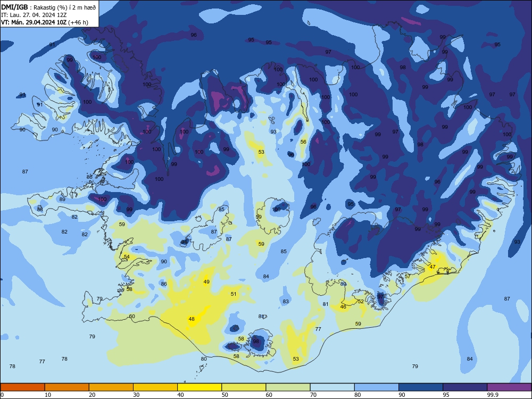532x399 pixels.
Task: Click the 'IT: Lau. 27. 04. 2024 12Z' line
Action: coord(34,15)
